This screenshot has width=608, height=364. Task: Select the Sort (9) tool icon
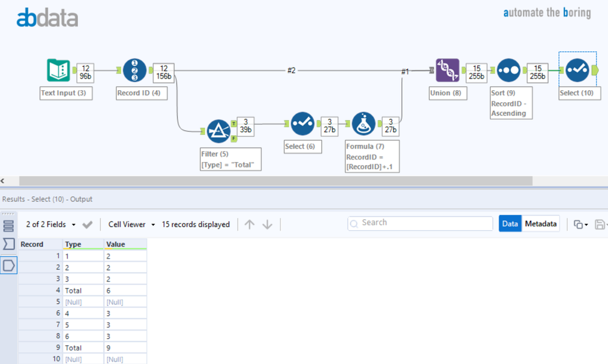pyautogui.click(x=508, y=70)
